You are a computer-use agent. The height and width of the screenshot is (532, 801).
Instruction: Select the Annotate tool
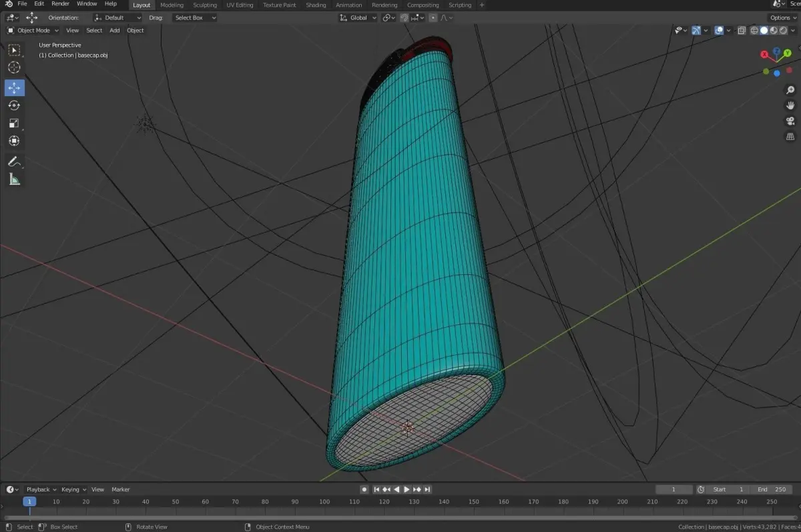coord(14,162)
